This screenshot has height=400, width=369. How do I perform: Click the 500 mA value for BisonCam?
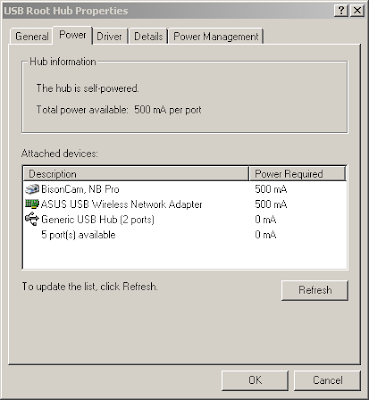(271, 189)
